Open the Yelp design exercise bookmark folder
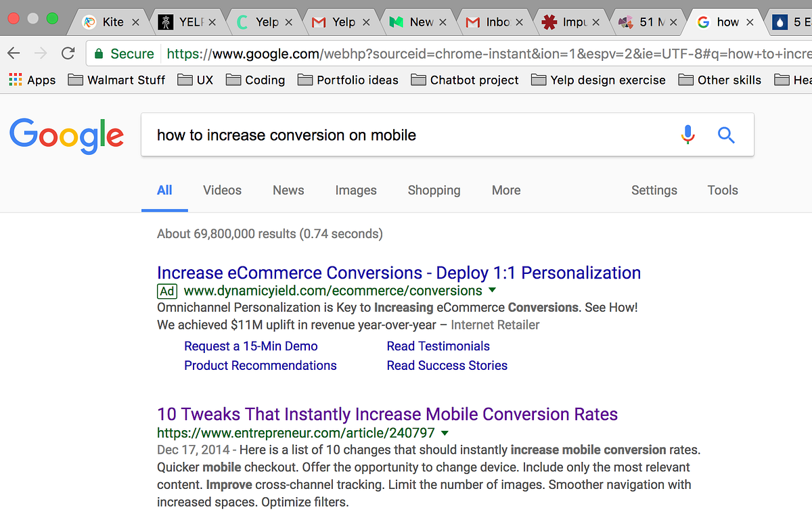The height and width of the screenshot is (516, 812). tap(599, 80)
